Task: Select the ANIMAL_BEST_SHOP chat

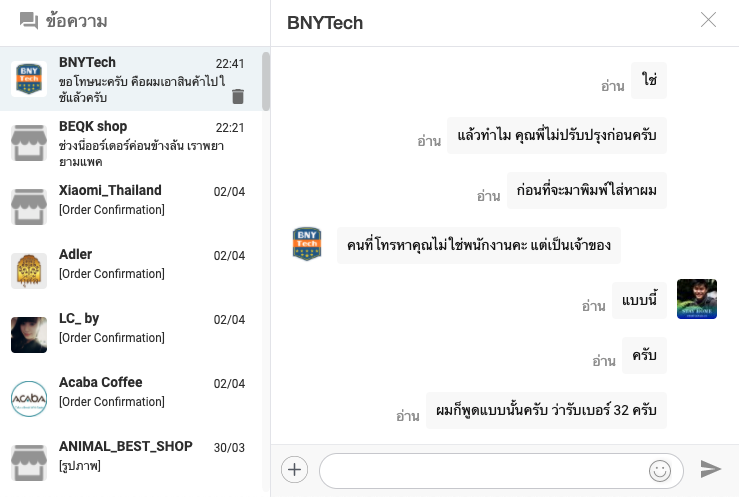Action: pos(135,455)
